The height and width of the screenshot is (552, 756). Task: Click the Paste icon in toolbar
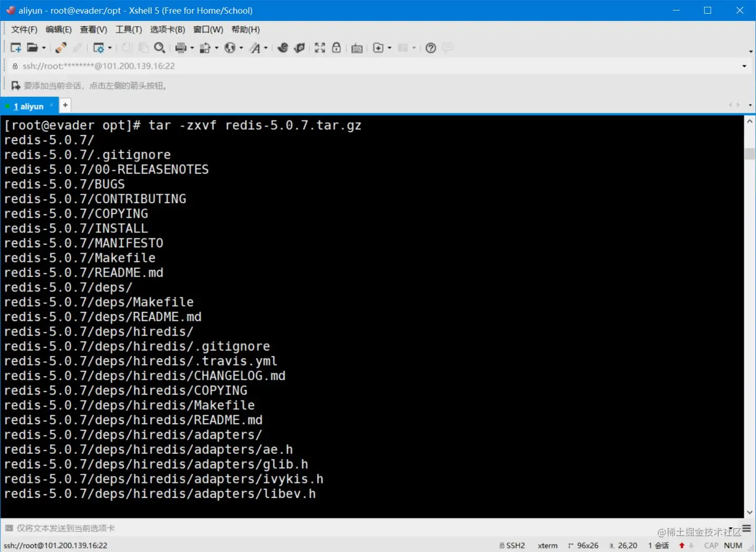tap(143, 48)
